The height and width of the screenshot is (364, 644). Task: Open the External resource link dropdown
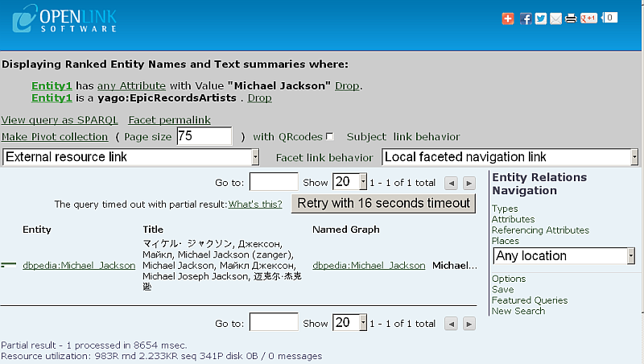[130, 157]
